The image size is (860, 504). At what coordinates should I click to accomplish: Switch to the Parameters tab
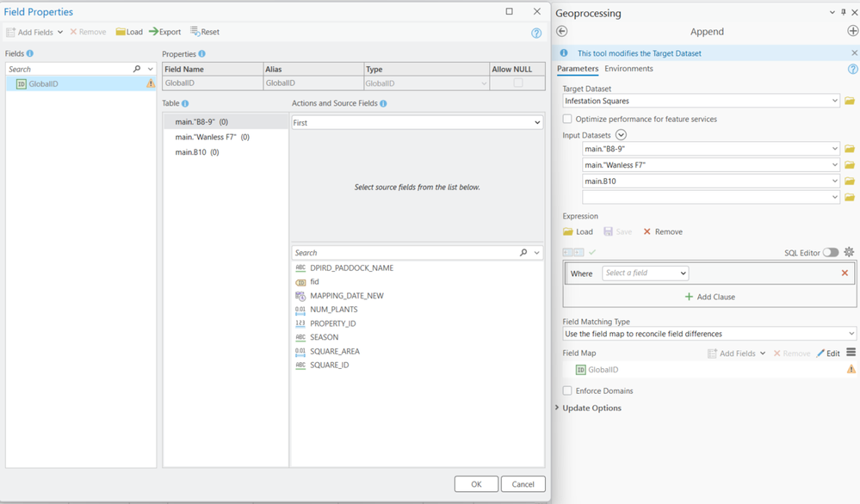[578, 69]
